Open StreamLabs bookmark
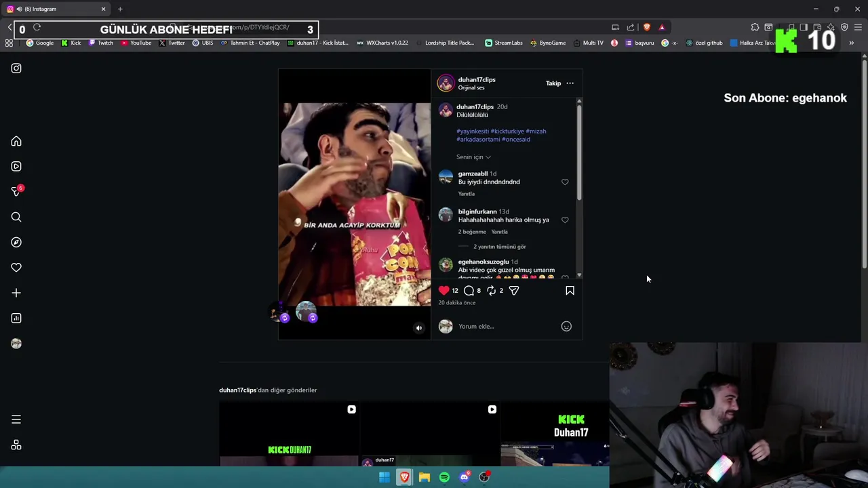 (504, 43)
